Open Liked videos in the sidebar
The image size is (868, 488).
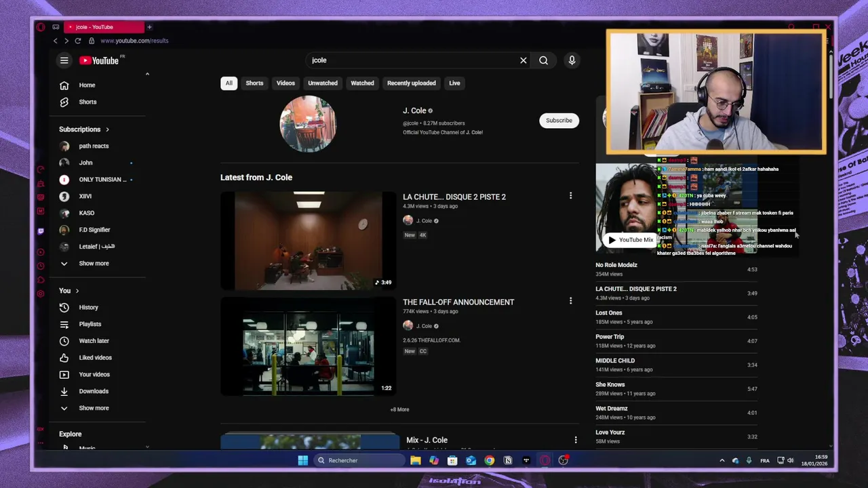click(x=95, y=358)
